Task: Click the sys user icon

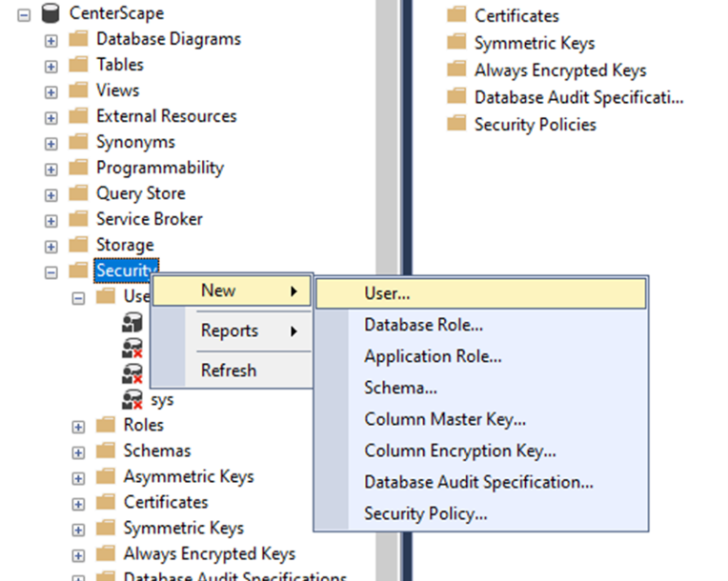Action: click(131, 399)
